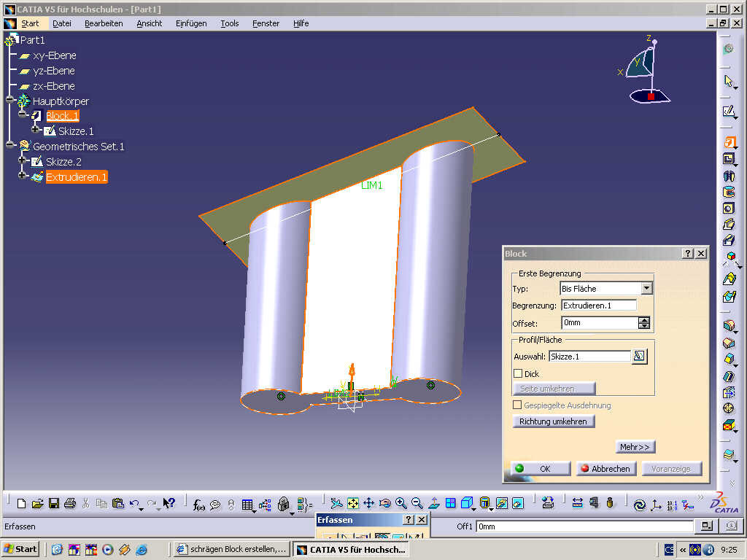Open the view mode dropdown on the cube icon
747x560 pixels.
475,510
